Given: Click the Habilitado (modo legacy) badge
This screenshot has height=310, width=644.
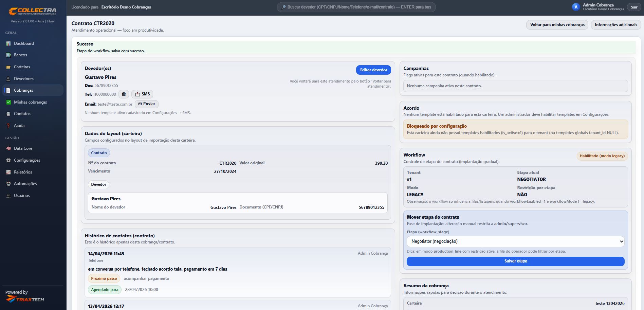Looking at the screenshot, I should click(x=602, y=156).
